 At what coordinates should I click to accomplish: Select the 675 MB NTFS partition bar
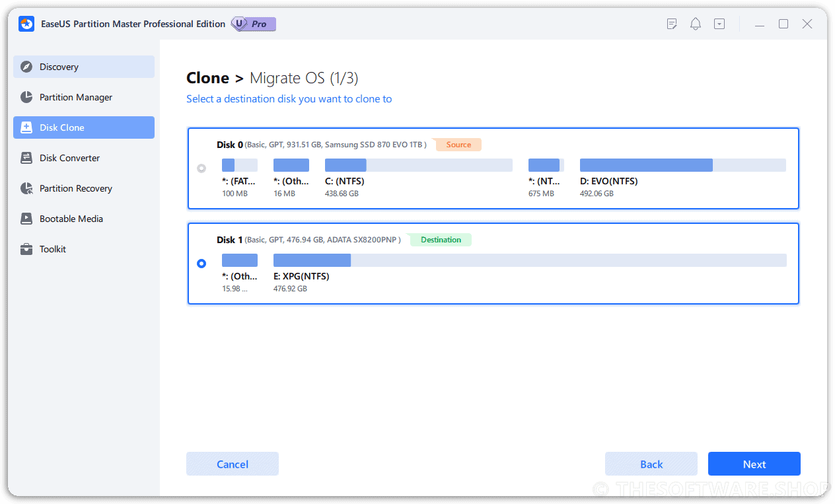click(x=546, y=165)
